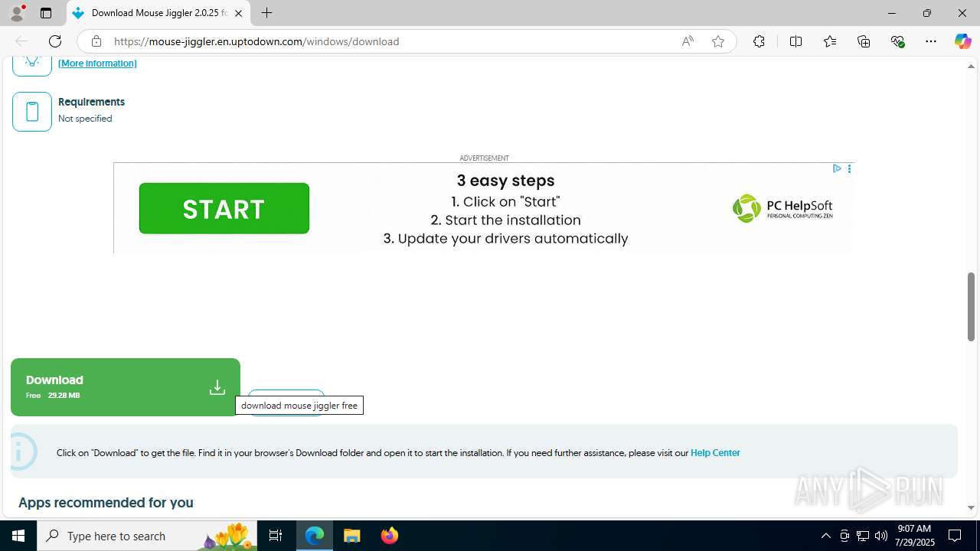Activate Read Aloud icon
The width and height of the screenshot is (980, 551).
pos(688,41)
